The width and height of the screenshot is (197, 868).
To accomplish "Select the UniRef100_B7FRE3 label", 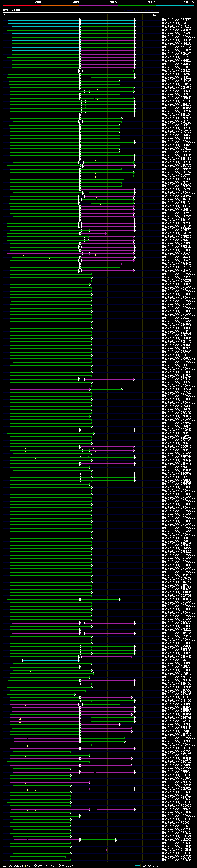I will tap(177, 78).
